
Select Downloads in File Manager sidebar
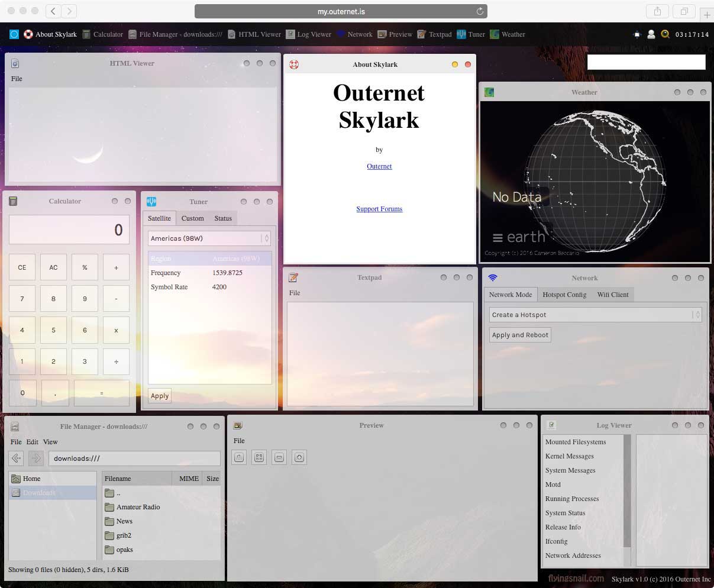pos(53,493)
